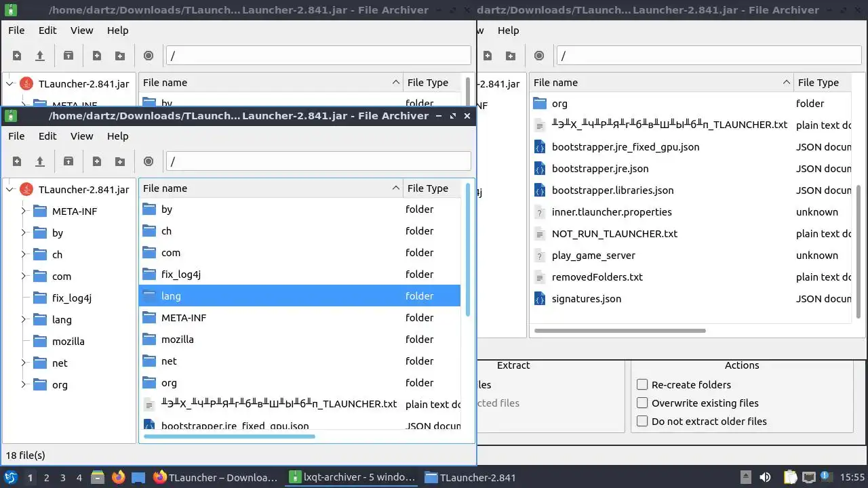Tick Do not extract older files checkbox
The height and width of the screenshot is (488, 868).
coord(642,421)
